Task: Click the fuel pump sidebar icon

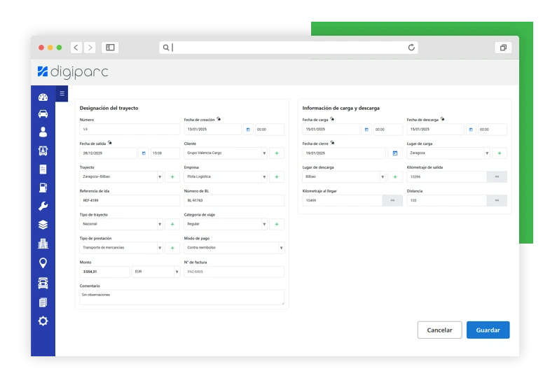Action: [x=43, y=187]
